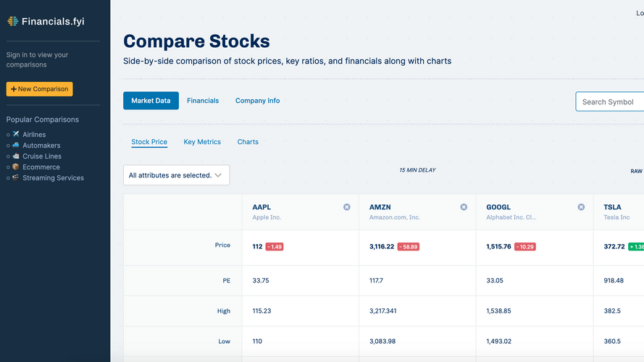Image resolution: width=644 pixels, height=362 pixels.
Task: Click AMZN PE value 117.7
Action: pyautogui.click(x=376, y=281)
